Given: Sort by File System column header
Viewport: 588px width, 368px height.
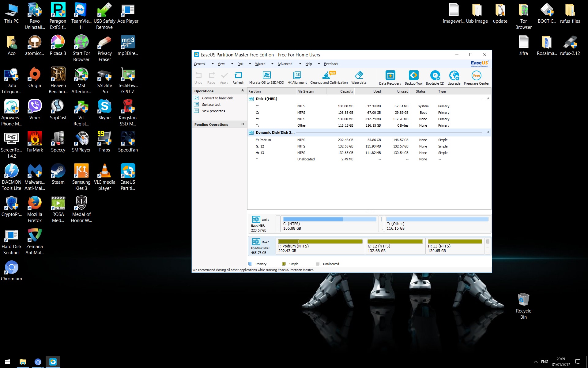Looking at the screenshot, I should tap(311, 91).
